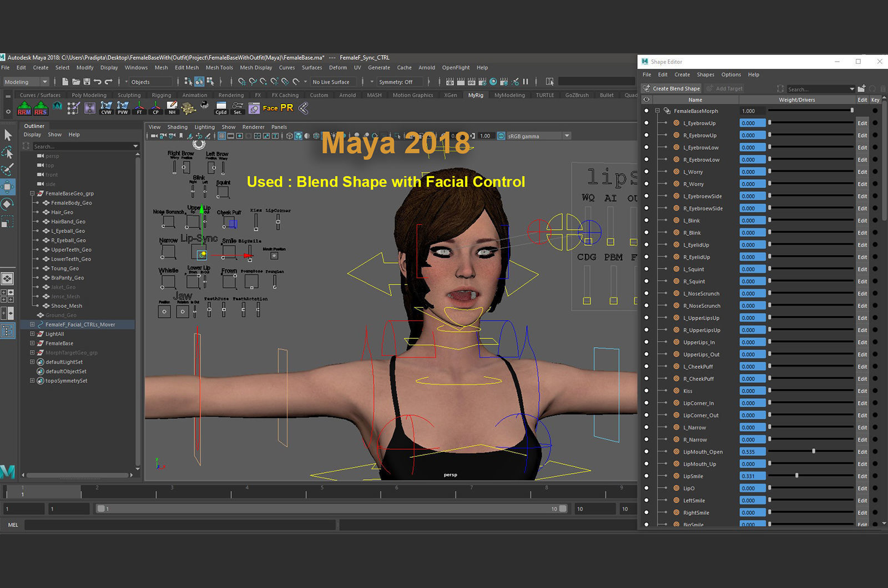The height and width of the screenshot is (588, 888).
Task: Toggle visibility of R_CheekPuff target
Action: [x=646, y=379]
